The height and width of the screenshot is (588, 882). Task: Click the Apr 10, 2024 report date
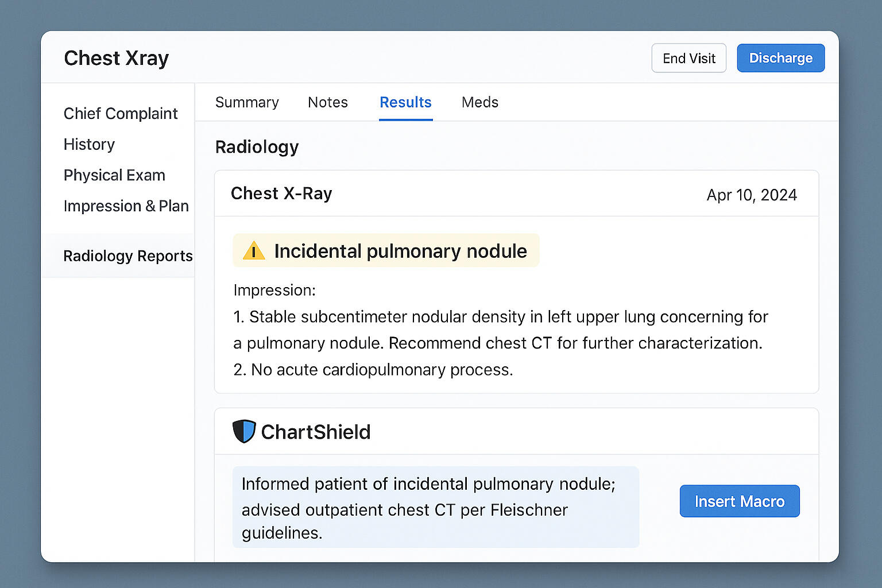coord(752,195)
